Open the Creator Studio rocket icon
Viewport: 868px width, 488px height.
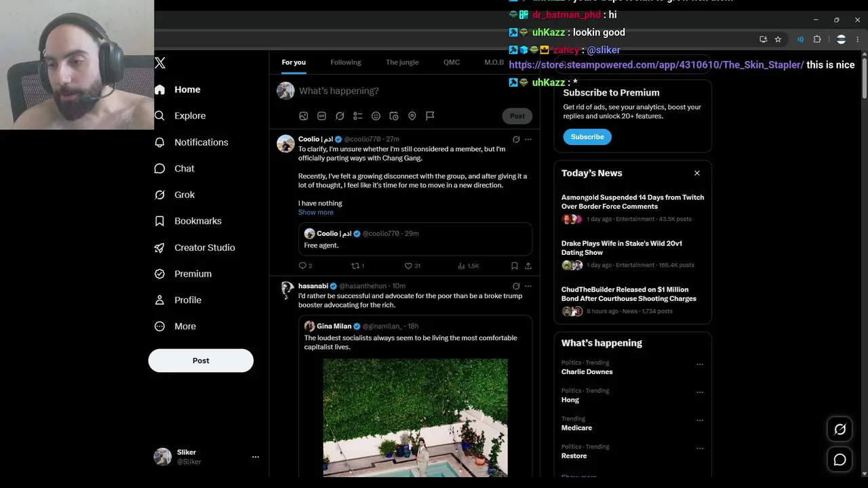[x=160, y=247]
